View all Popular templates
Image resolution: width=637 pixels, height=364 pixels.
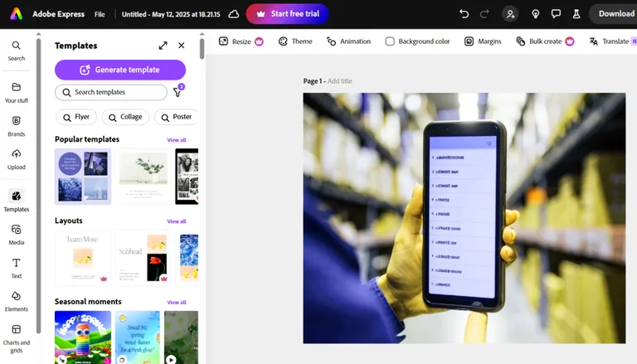(177, 140)
